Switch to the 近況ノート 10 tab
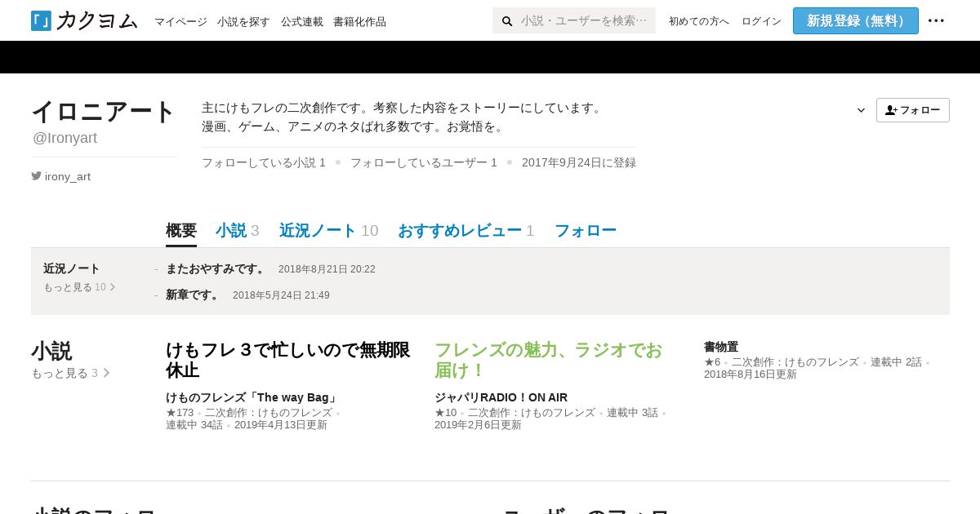Image resolution: width=980 pixels, height=514 pixels. coord(329,231)
